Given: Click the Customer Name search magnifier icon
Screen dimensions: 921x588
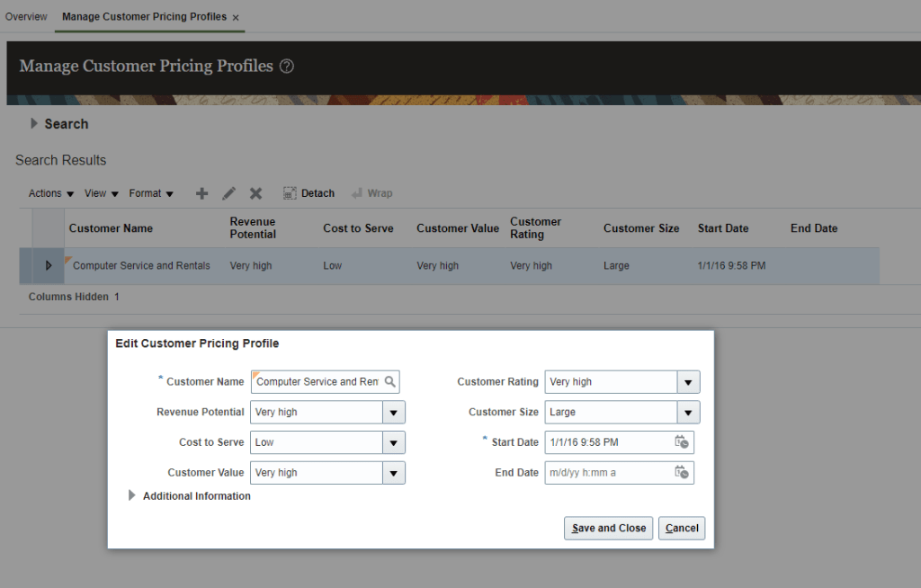Looking at the screenshot, I should click(389, 382).
